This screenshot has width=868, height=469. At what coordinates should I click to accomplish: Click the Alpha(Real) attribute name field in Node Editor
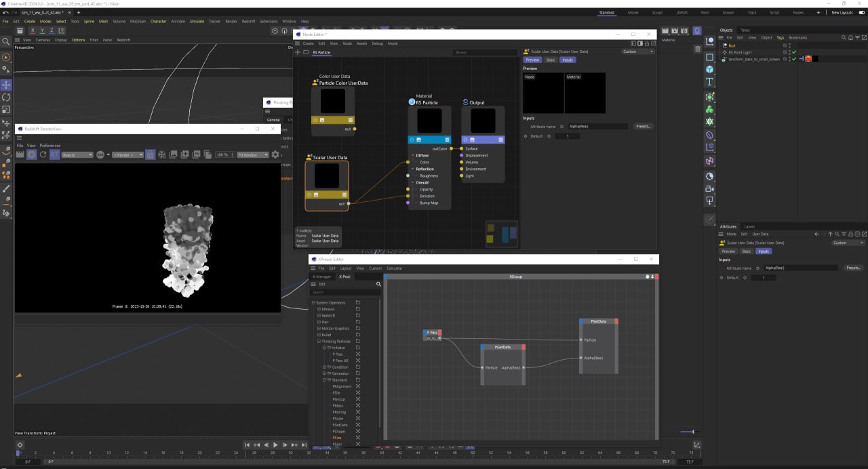597,126
